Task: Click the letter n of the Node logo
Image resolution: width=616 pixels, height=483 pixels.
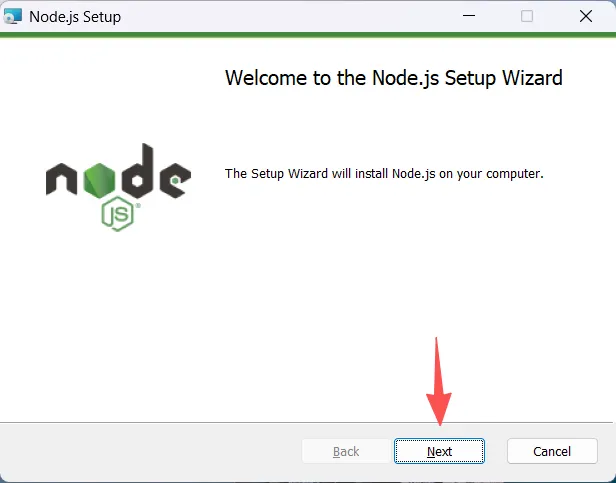Action: pyautogui.click(x=61, y=179)
